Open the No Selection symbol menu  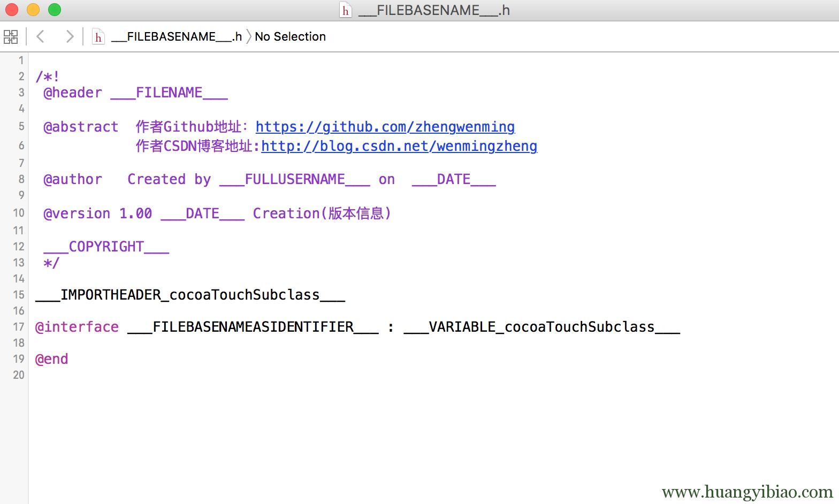[x=290, y=36]
